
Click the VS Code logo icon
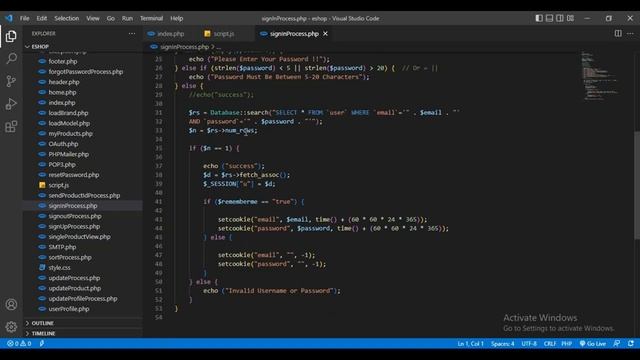[x=9, y=18]
